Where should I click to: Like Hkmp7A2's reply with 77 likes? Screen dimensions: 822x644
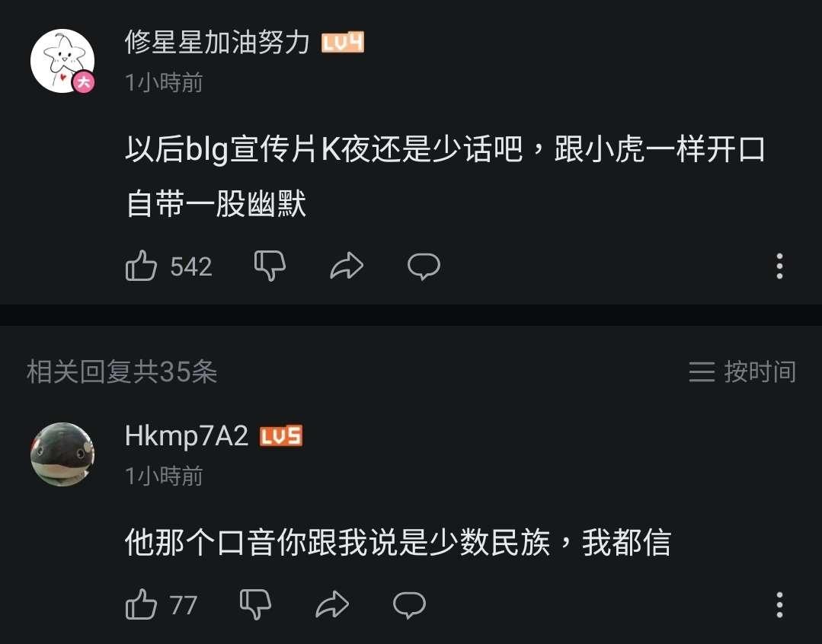[141, 604]
